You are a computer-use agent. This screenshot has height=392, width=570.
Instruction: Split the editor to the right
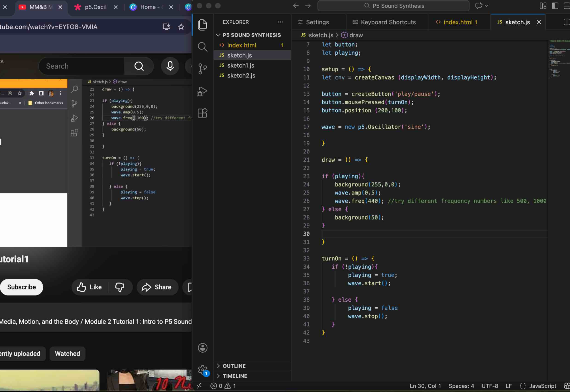[567, 22]
